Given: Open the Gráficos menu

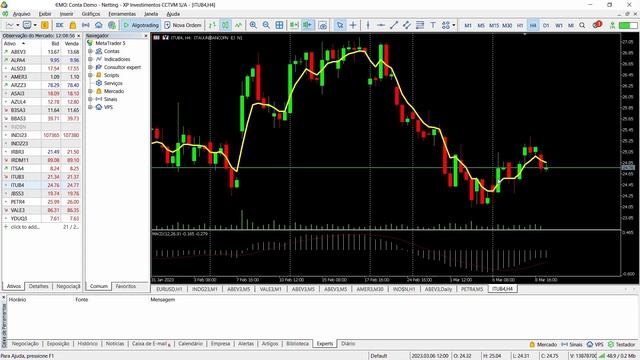Looking at the screenshot, I should (x=91, y=14).
